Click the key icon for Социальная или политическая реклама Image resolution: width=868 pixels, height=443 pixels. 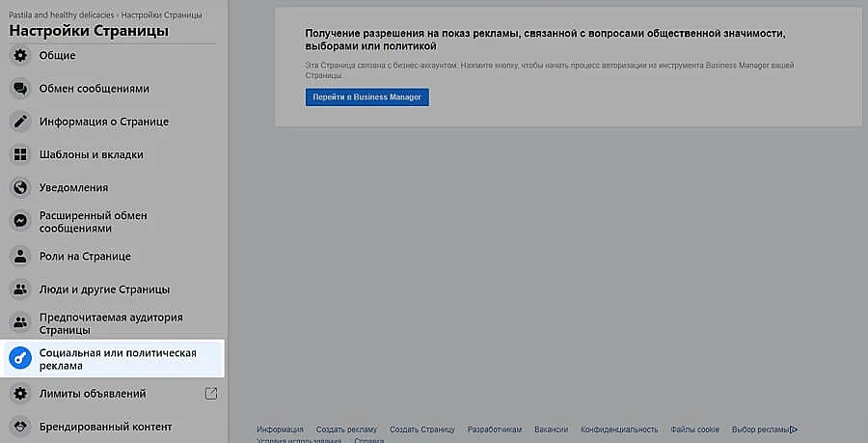pos(19,359)
